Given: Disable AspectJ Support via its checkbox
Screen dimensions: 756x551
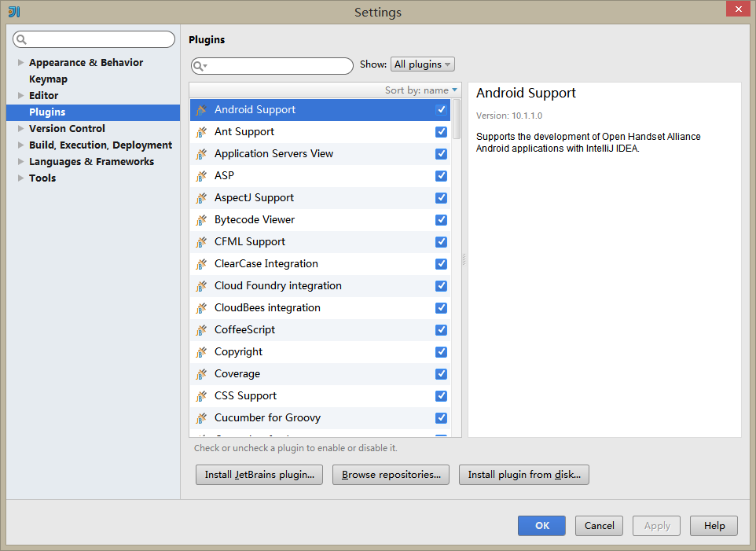Looking at the screenshot, I should click(441, 198).
